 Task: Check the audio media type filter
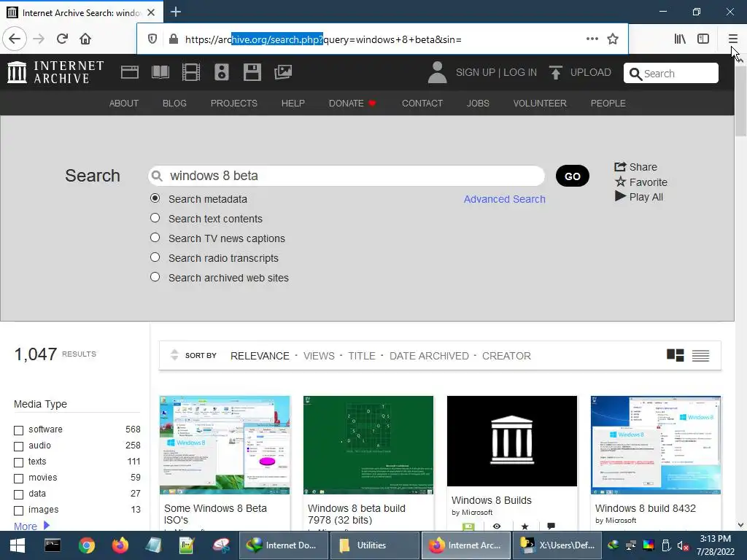click(x=18, y=446)
